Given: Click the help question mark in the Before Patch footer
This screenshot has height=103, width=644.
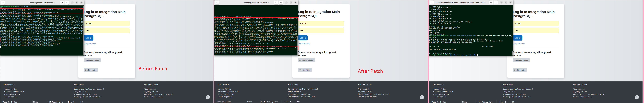Looking at the screenshot, I should tap(208, 97).
